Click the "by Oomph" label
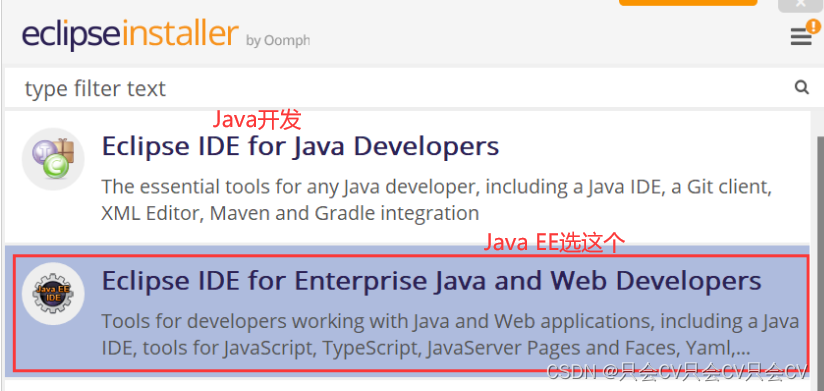 coord(277,41)
